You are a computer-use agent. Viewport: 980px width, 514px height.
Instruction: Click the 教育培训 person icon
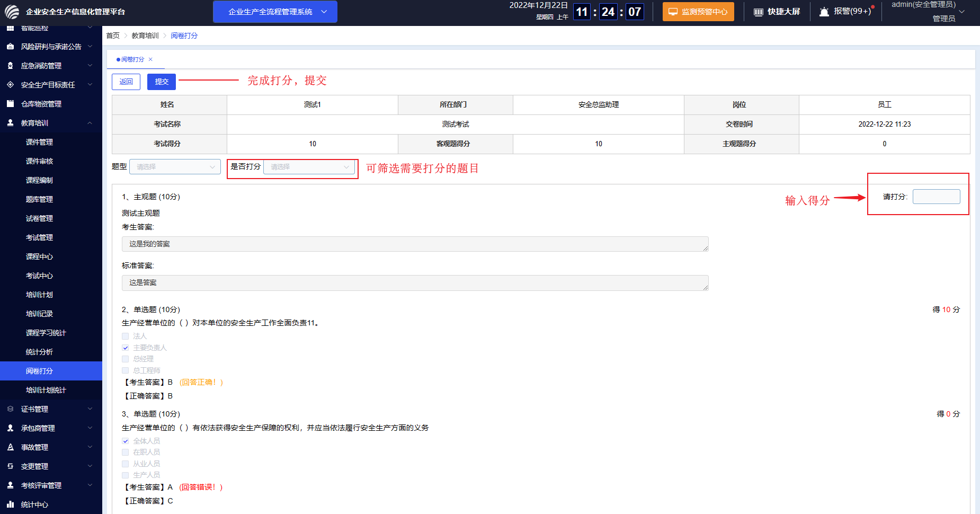(10, 123)
